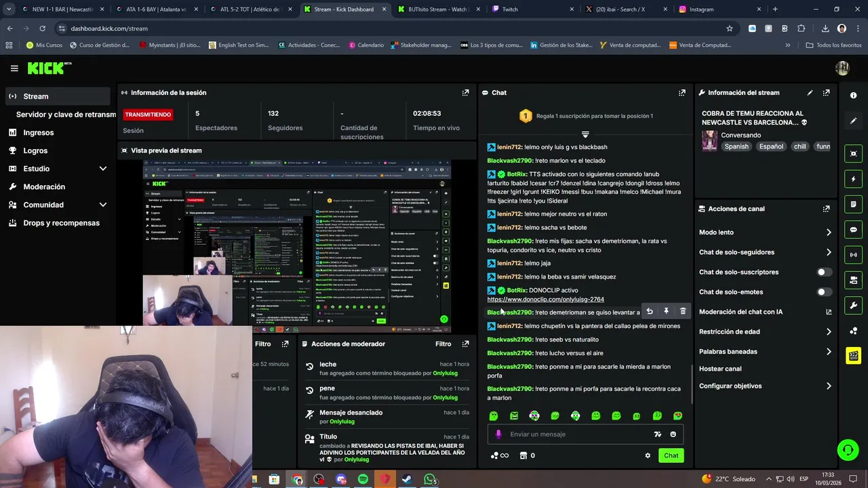Click the Onlyluisg link under 'leche' entry
Screen dimensions: 868x488
[x=445, y=373]
